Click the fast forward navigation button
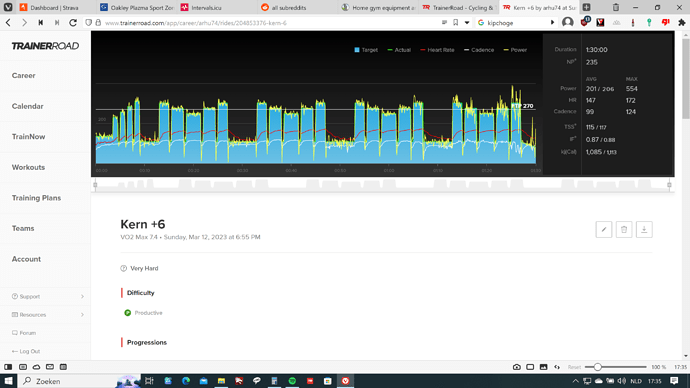The image size is (690, 388). pyautogui.click(x=57, y=22)
